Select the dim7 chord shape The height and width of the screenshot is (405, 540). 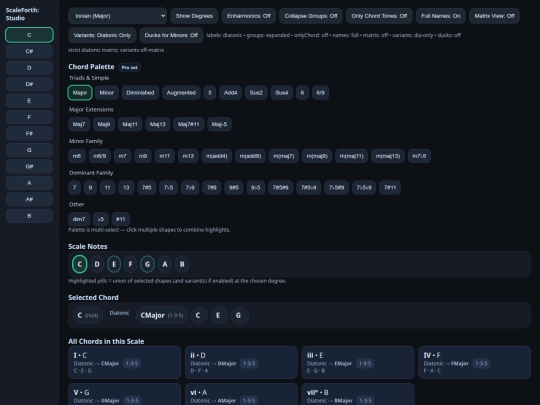point(79,219)
